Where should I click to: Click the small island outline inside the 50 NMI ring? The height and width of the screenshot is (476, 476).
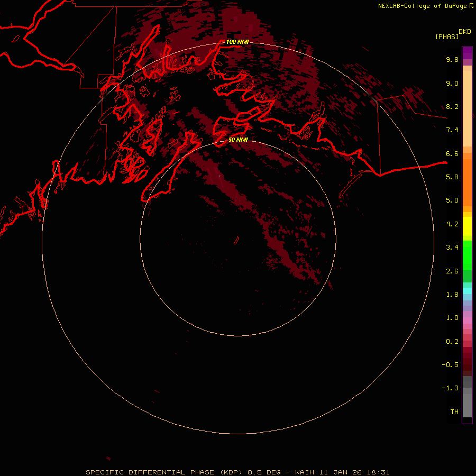pyautogui.click(x=236, y=241)
